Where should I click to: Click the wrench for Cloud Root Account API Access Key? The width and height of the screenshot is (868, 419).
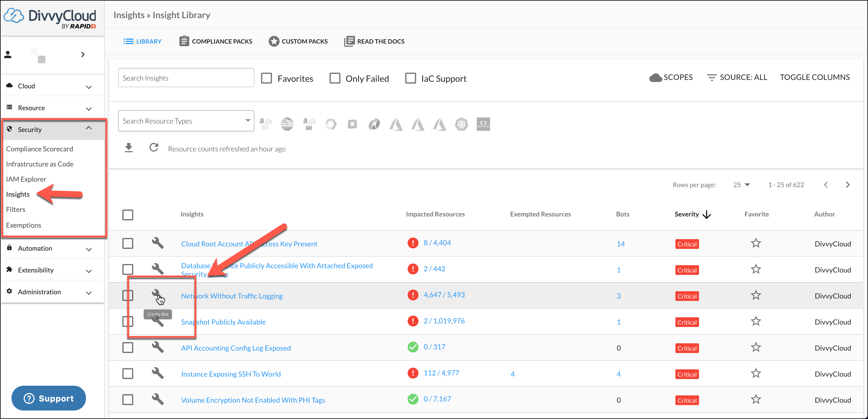(x=157, y=243)
